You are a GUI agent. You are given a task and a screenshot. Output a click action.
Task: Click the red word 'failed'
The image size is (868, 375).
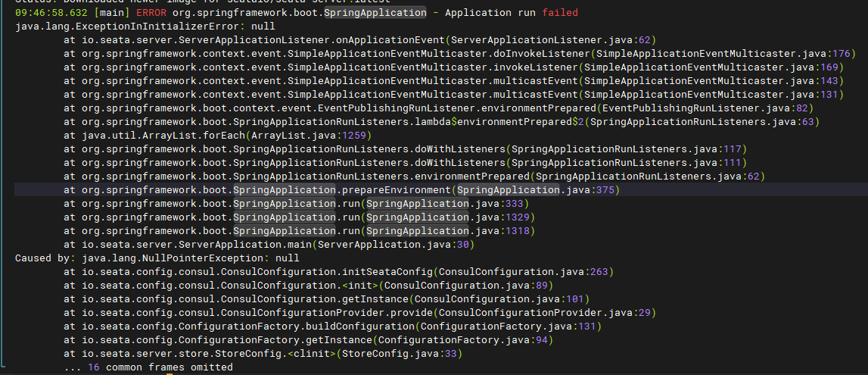click(560, 12)
